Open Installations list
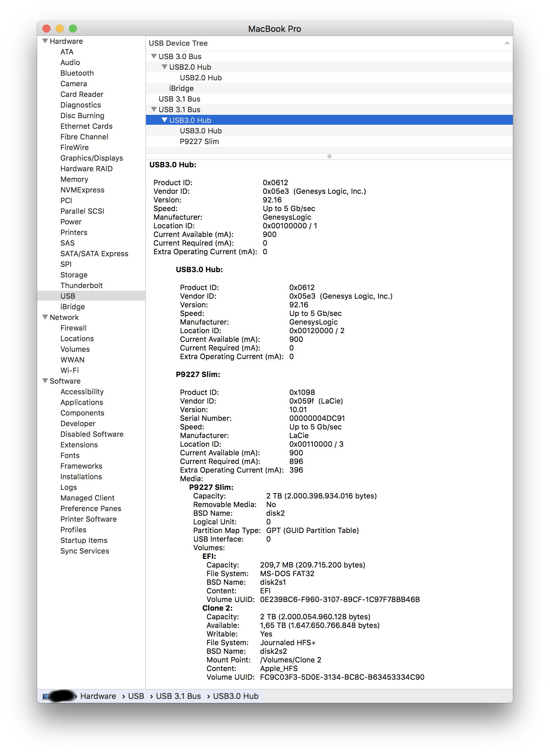The image size is (550, 756). pos(81,477)
